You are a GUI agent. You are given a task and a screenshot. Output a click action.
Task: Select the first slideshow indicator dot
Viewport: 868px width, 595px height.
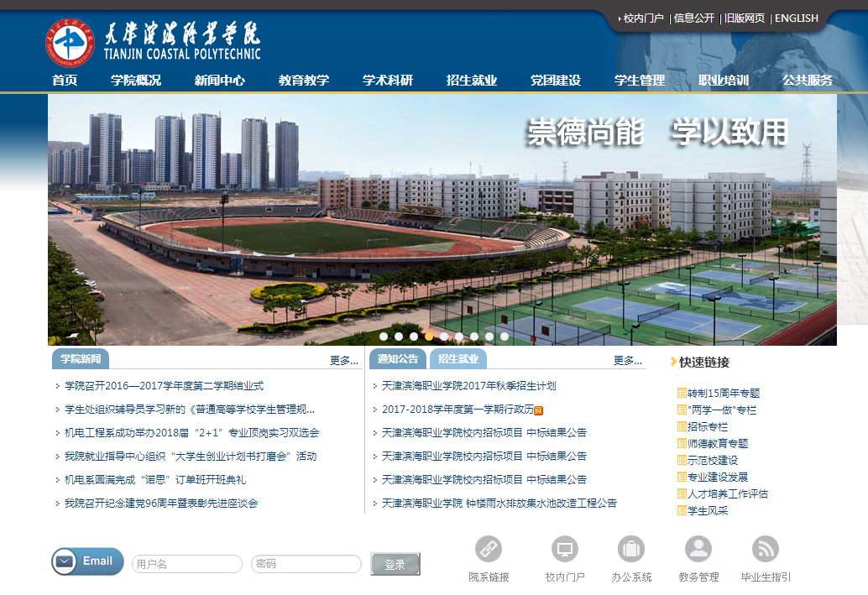(x=384, y=337)
